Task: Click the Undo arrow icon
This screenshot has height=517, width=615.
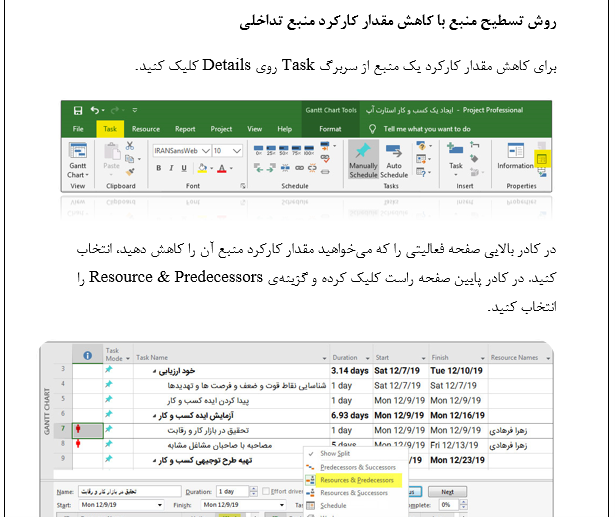Action: pyautogui.click(x=95, y=110)
